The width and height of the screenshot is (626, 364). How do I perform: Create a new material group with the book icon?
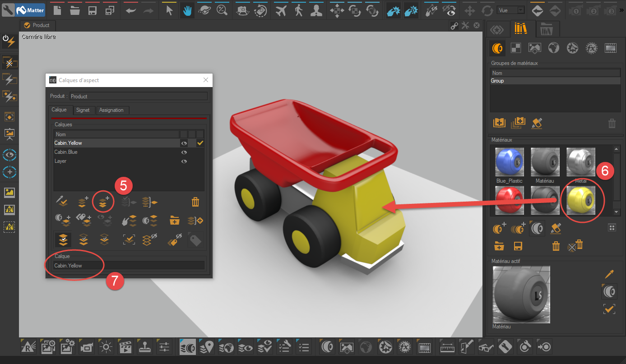tap(499, 122)
